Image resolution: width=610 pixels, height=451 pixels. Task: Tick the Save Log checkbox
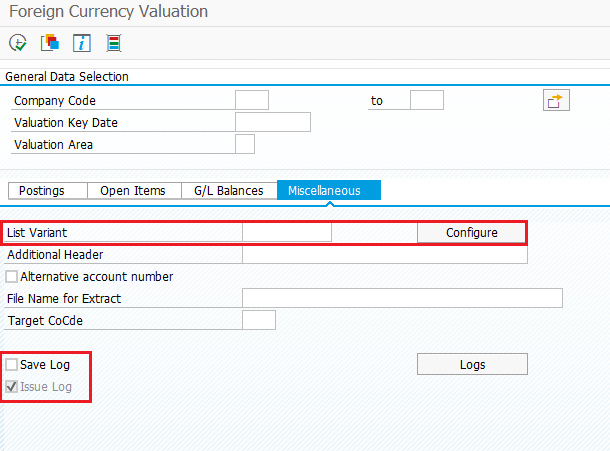[11, 365]
